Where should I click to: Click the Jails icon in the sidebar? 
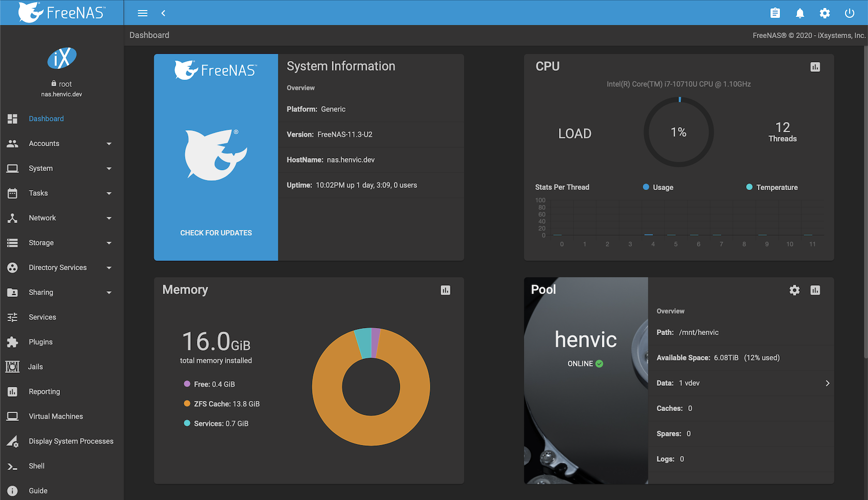pyautogui.click(x=12, y=367)
